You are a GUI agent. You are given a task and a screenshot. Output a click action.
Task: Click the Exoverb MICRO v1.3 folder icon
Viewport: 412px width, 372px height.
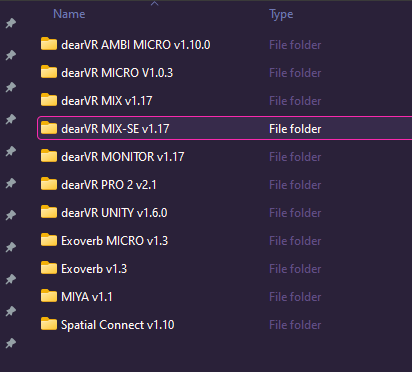coord(49,240)
